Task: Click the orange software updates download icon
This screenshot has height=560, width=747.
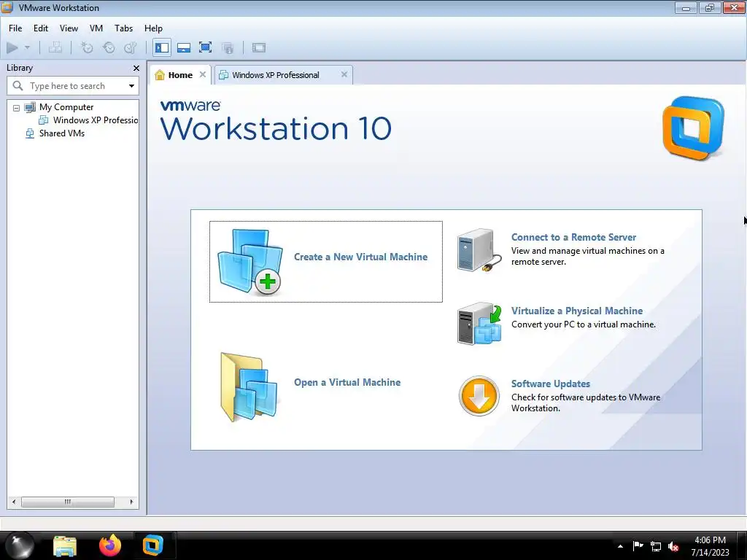Action: [x=479, y=396]
